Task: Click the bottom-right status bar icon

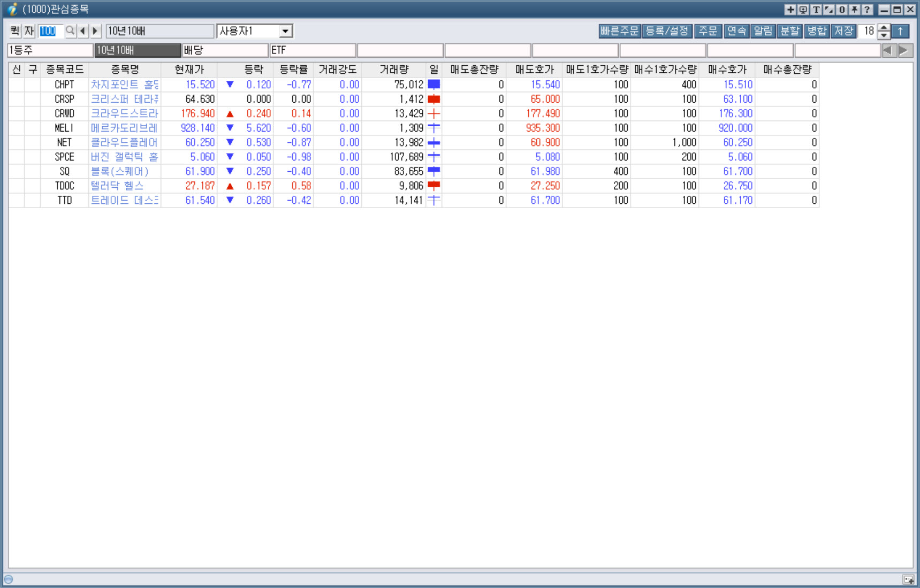Action: tap(908, 579)
